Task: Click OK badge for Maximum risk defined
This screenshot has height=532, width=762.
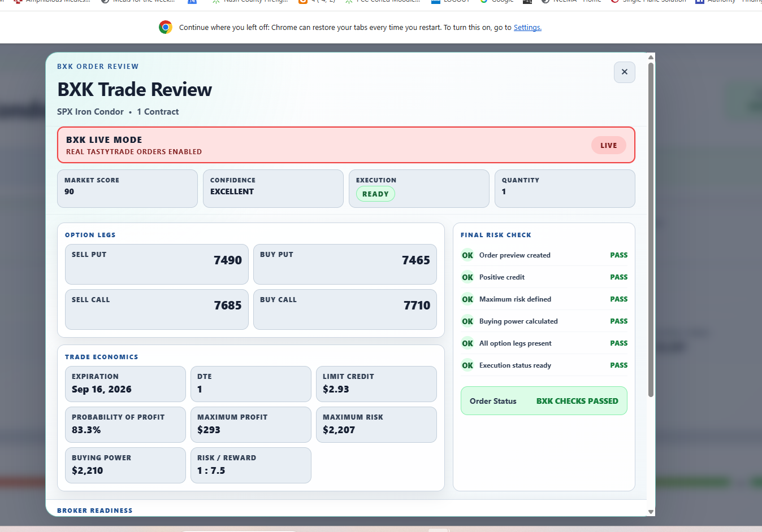Action: point(467,299)
